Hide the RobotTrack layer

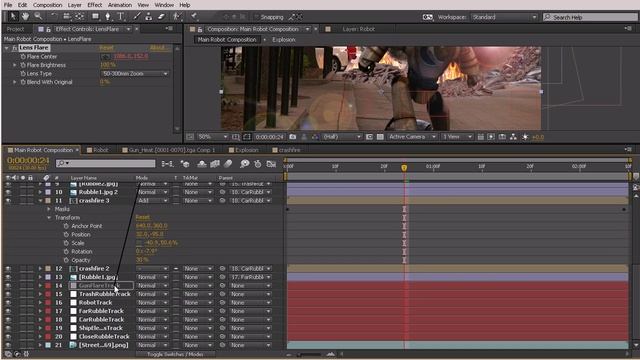click(8, 302)
